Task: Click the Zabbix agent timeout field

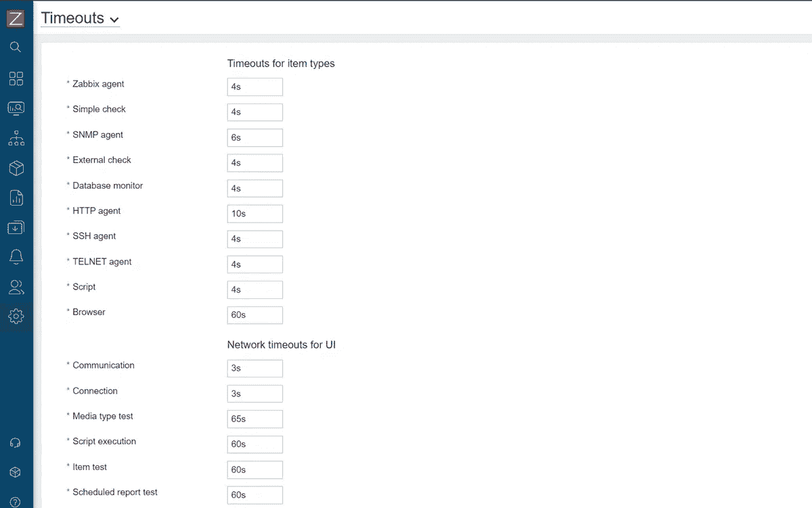Action: pyautogui.click(x=254, y=87)
